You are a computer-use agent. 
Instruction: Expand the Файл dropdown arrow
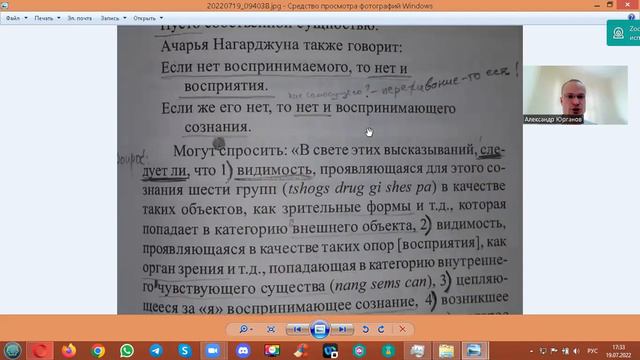click(26, 18)
